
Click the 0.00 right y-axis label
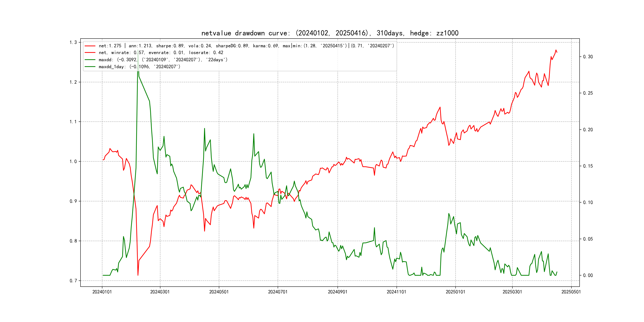click(x=588, y=275)
